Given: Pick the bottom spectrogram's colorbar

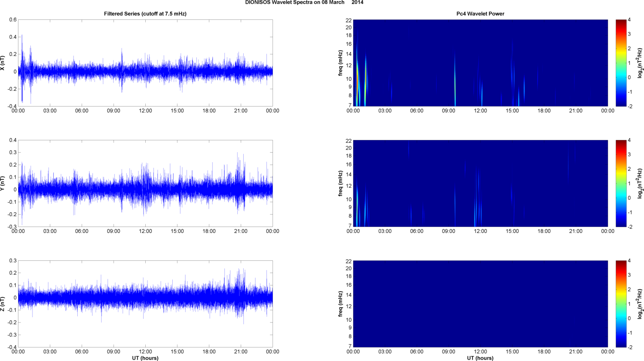Looking at the screenshot, I should pos(621,304).
